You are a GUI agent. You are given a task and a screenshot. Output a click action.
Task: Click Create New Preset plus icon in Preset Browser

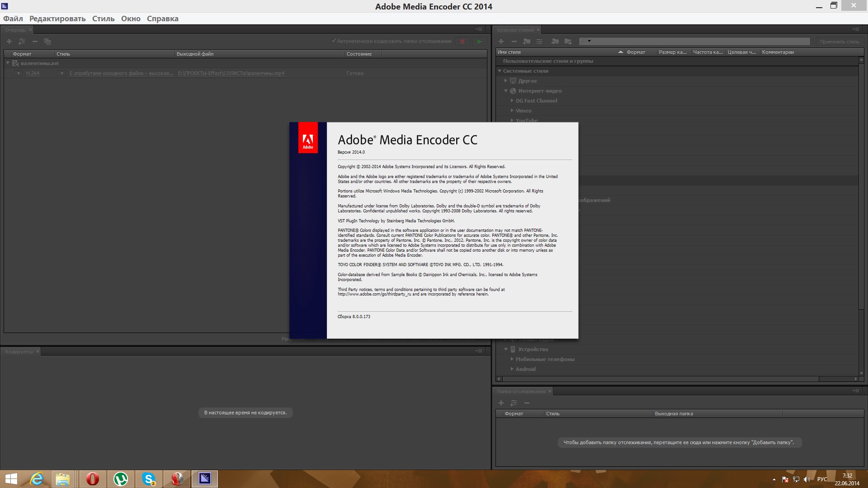(x=501, y=42)
